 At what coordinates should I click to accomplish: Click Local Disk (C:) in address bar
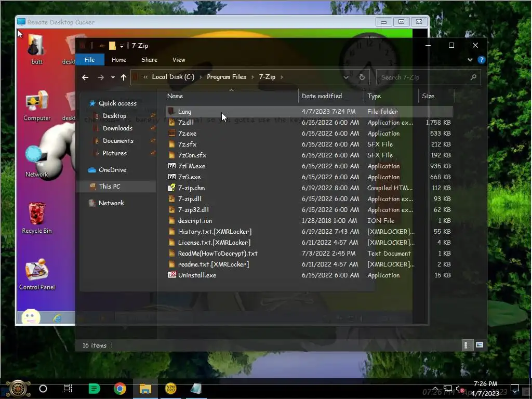coord(173,77)
